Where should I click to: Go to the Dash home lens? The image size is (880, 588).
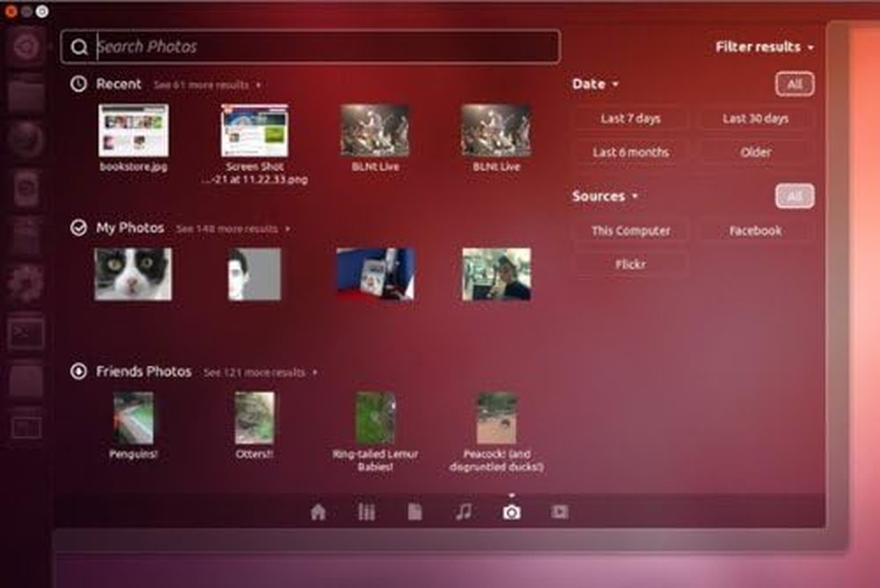tap(317, 511)
